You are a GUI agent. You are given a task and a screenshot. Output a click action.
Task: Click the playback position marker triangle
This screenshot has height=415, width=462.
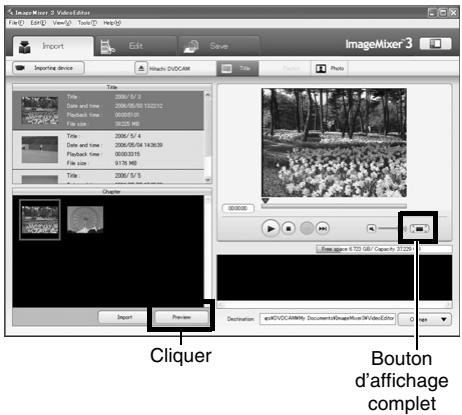pos(265,201)
